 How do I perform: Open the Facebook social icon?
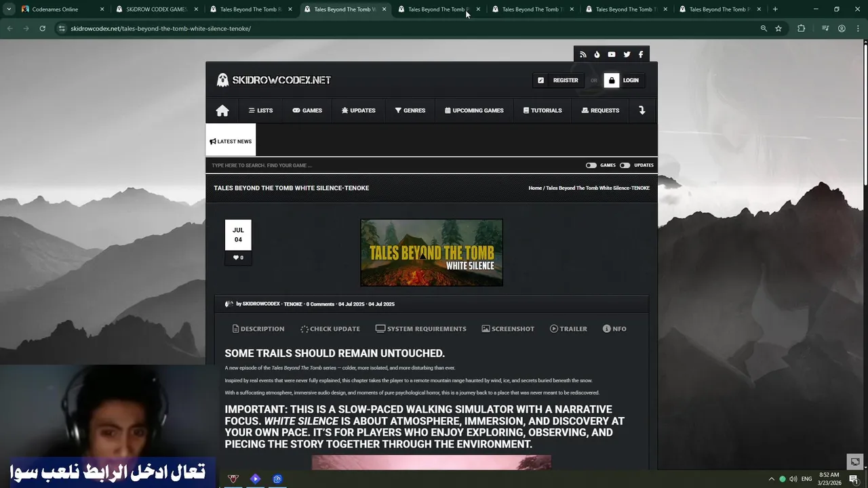pyautogui.click(x=641, y=54)
